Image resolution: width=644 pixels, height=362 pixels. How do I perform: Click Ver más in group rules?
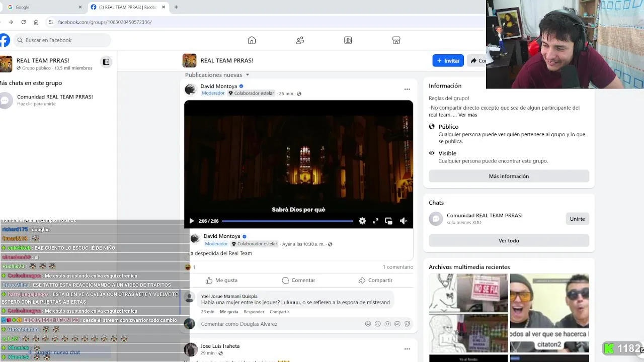point(467,115)
